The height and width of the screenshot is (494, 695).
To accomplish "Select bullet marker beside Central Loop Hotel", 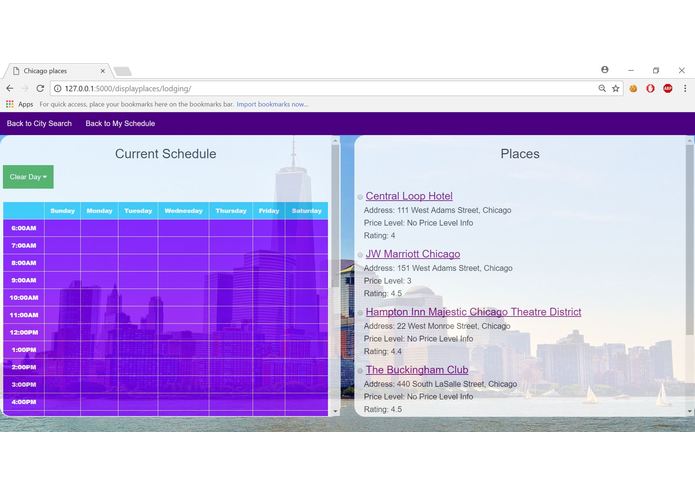I will click(x=360, y=197).
